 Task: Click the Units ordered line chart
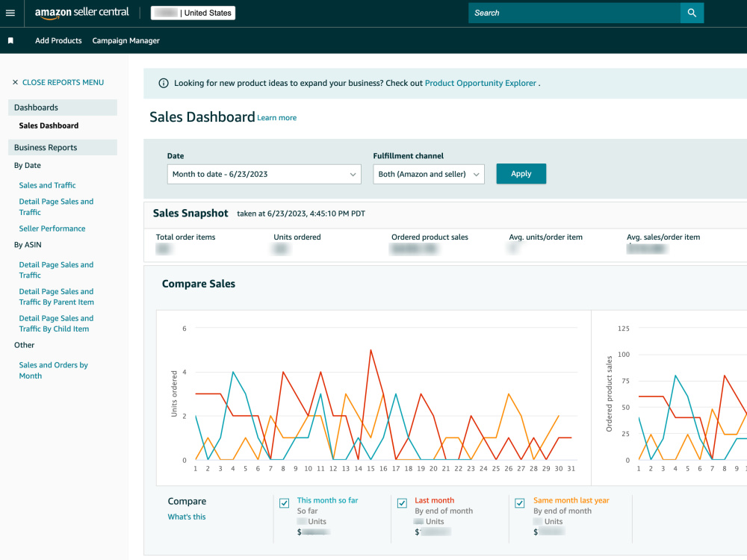tap(374, 398)
